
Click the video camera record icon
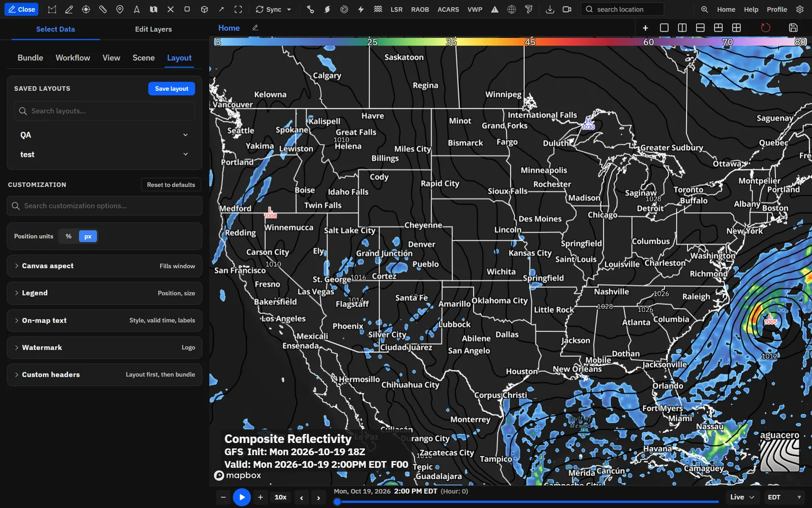click(x=567, y=9)
